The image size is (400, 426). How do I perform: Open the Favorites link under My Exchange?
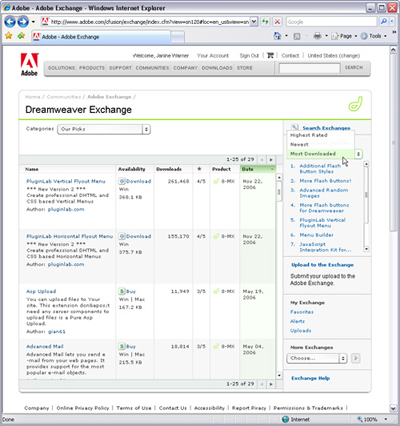[x=302, y=312]
